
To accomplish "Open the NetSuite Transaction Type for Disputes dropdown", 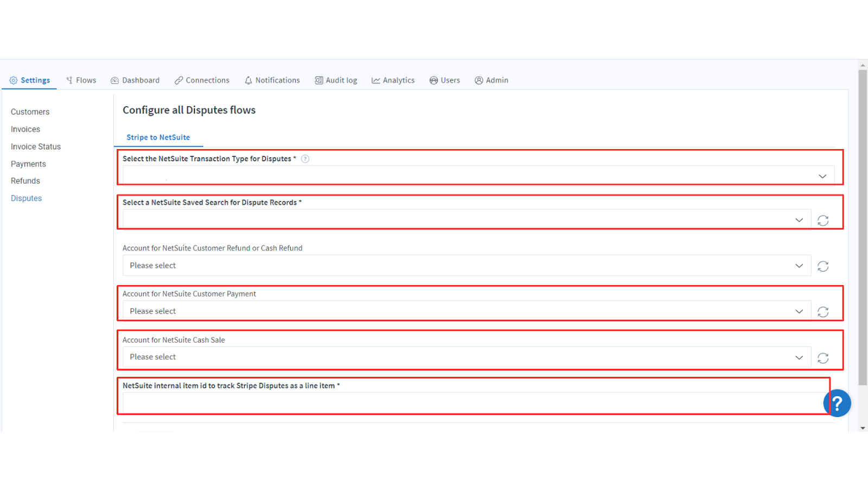I will pyautogui.click(x=478, y=176).
